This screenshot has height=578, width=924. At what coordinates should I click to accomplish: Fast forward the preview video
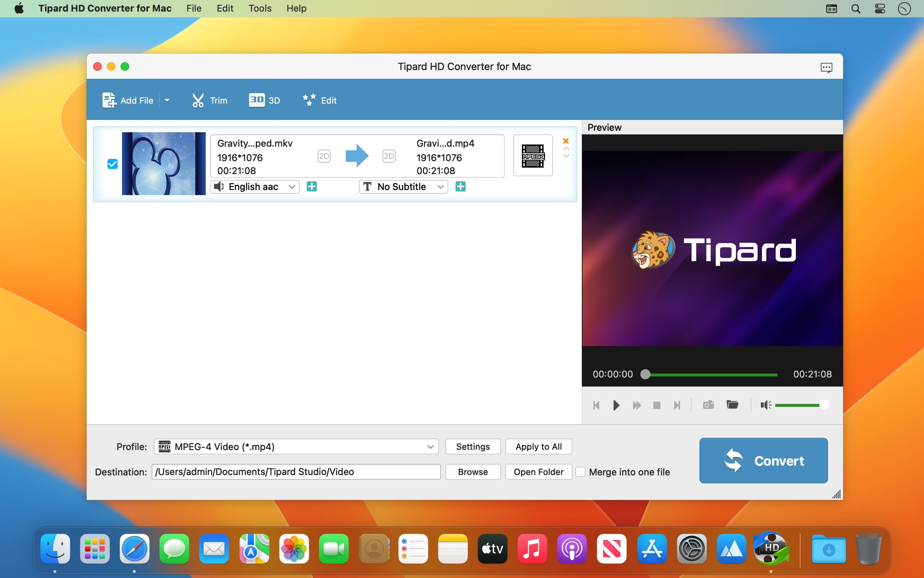pyautogui.click(x=636, y=405)
